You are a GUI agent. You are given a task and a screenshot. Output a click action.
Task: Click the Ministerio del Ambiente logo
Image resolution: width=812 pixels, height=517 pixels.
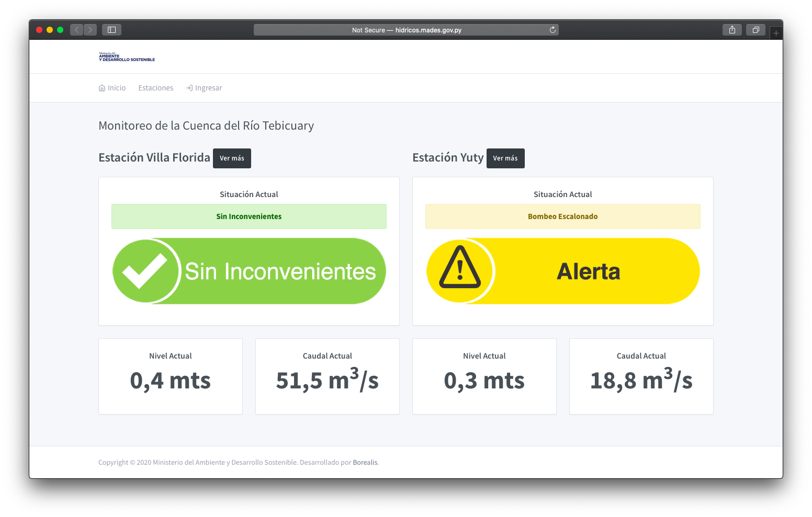pos(127,56)
